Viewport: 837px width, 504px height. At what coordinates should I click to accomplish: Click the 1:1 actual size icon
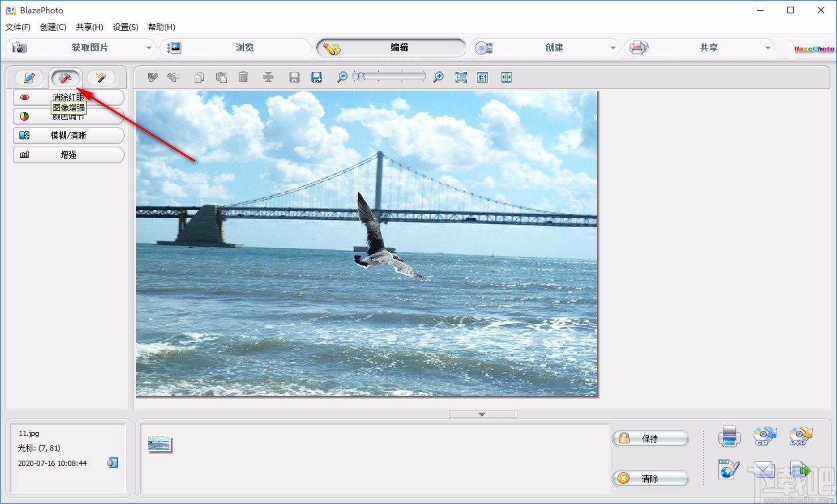tap(483, 77)
